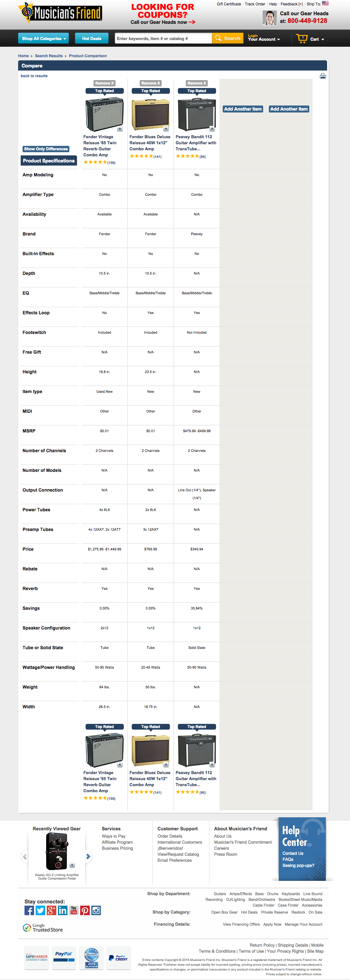Screen dimensions: 350x980
Task: Expand the Ship To country flag selector
Action: (x=325, y=4)
